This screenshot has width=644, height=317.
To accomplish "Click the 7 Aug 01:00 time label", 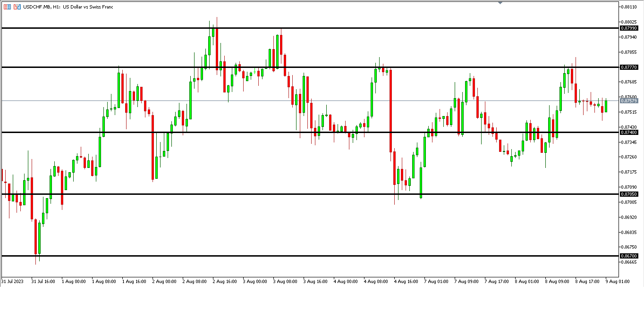I will tap(436, 282).
